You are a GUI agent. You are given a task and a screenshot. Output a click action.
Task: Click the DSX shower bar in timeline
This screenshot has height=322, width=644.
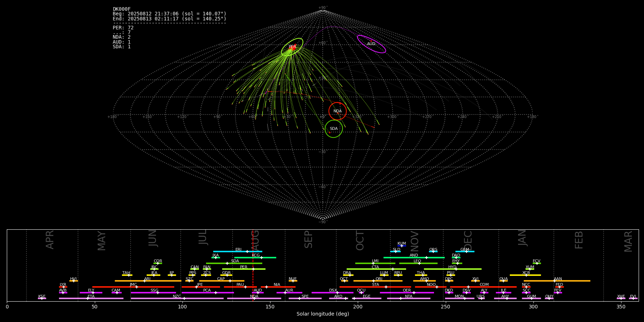point(332,293)
